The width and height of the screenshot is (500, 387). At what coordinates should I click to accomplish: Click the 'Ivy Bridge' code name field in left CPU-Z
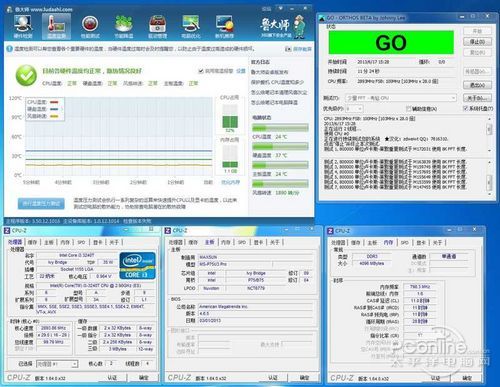click(x=57, y=262)
